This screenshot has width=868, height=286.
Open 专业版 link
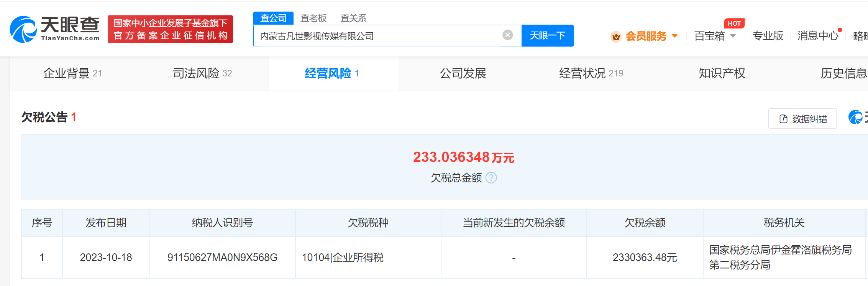[768, 36]
